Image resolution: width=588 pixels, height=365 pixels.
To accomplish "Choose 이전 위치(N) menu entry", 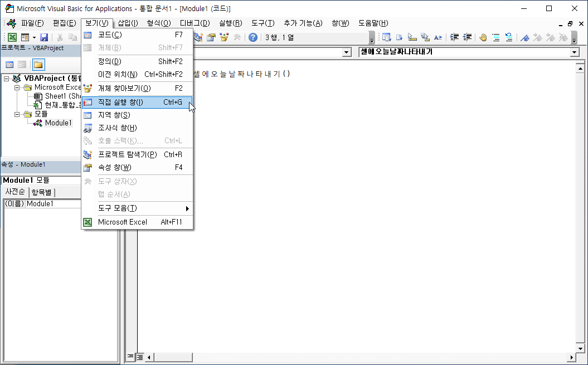I will click(x=137, y=74).
